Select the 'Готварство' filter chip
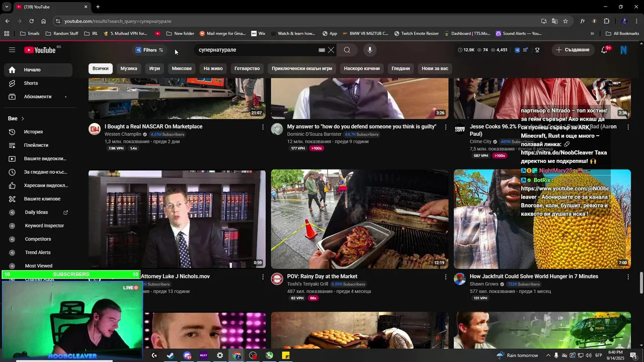The width and height of the screenshot is (644, 362). [247, 68]
